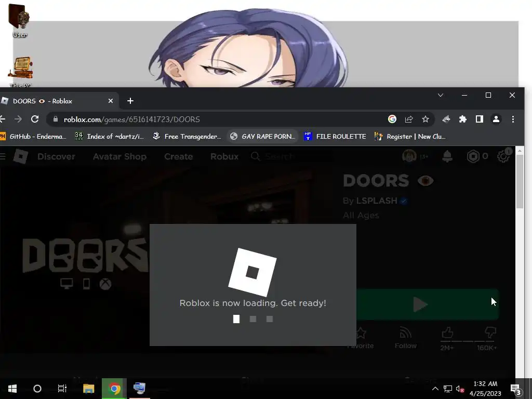
Task: Open the Create menu item
Action: coord(179,156)
